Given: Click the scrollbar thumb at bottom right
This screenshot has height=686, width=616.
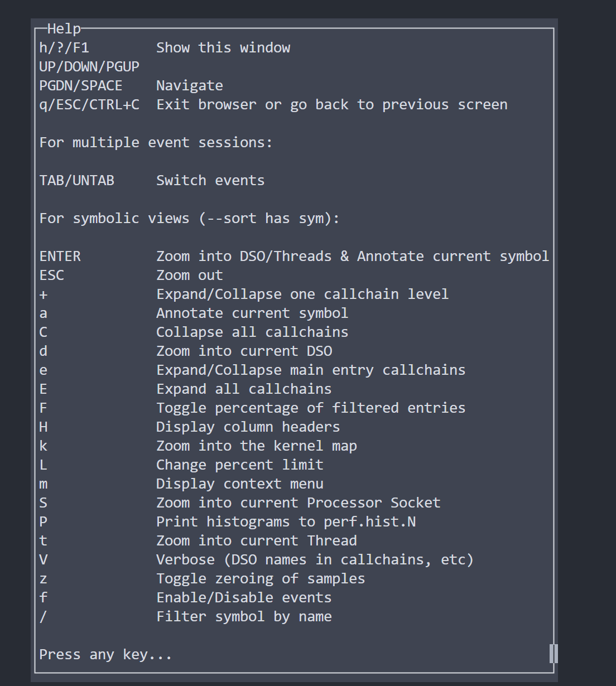Looking at the screenshot, I should click(553, 653).
